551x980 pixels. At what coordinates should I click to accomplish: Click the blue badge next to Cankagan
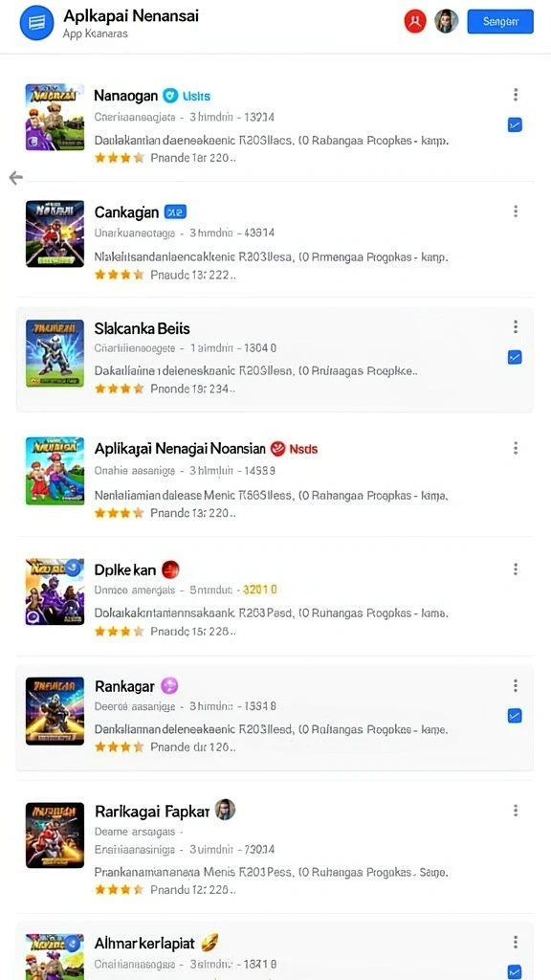(175, 212)
